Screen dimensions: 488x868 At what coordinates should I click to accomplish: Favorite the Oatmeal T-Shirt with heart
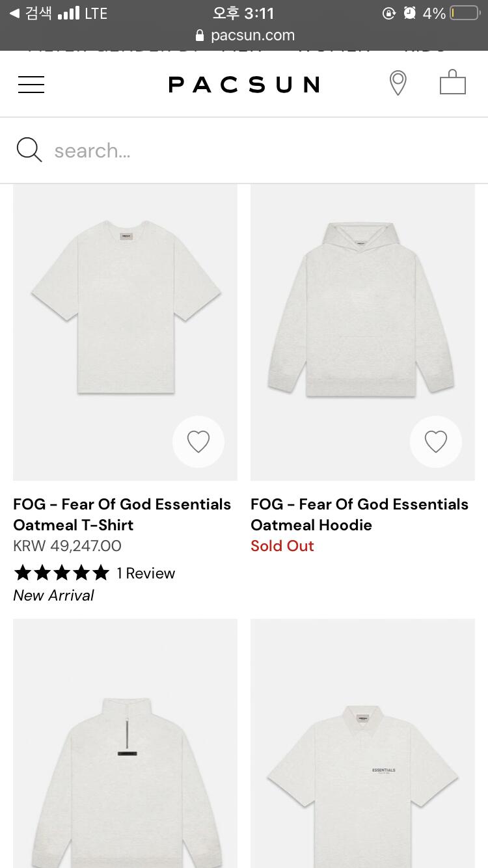click(x=198, y=442)
